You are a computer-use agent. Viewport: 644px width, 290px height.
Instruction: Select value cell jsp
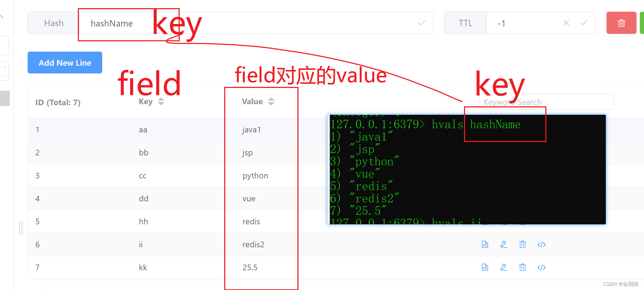tap(248, 153)
